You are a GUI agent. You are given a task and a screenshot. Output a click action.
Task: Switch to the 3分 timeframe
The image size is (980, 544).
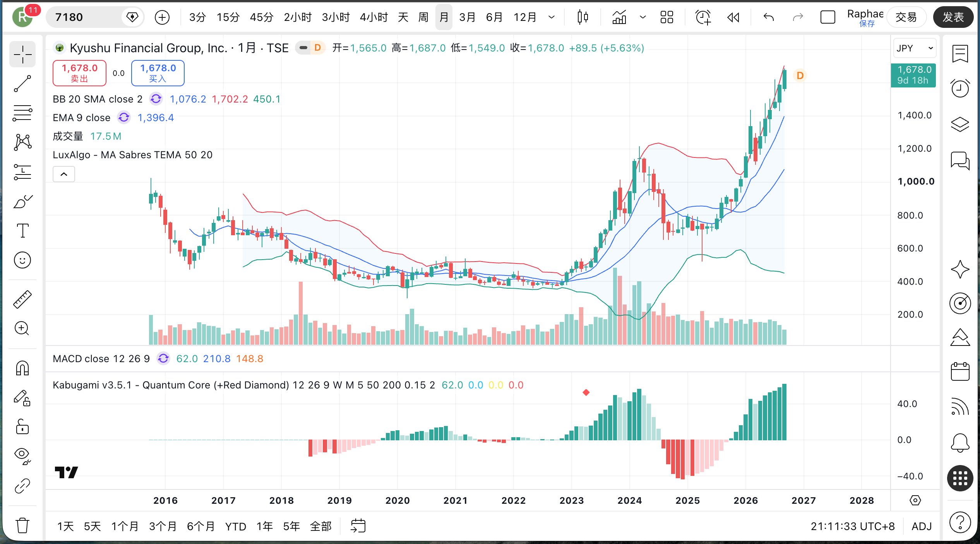tap(197, 17)
